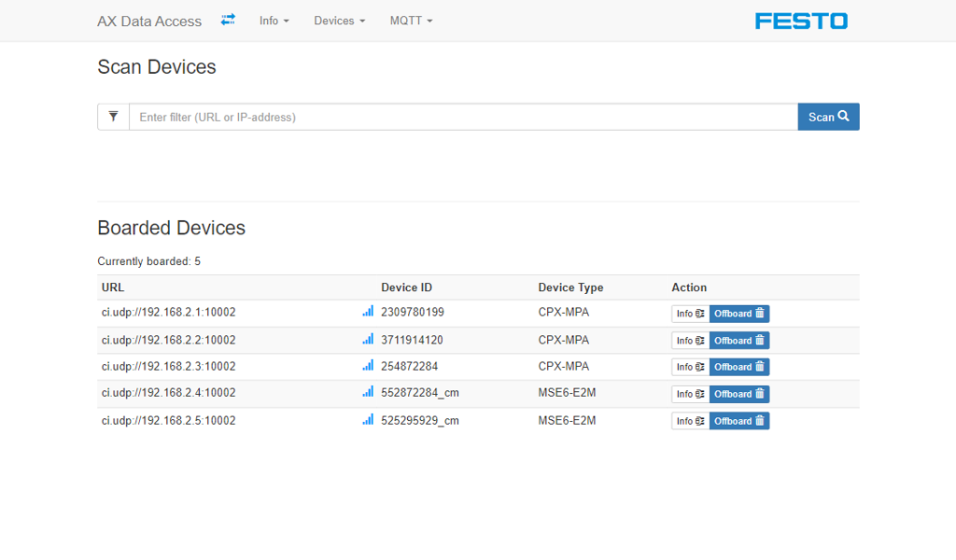Click device ID 254872284
Image resolution: width=956 pixels, height=560 pixels.
[410, 366]
